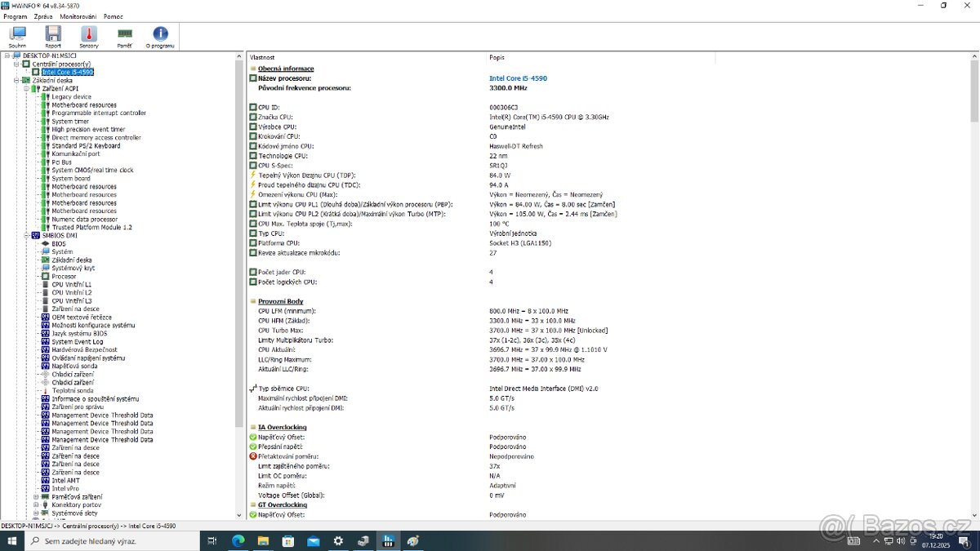Click the CPU icon beside Intel Core i5-4590
The height and width of the screenshot is (551, 980).
34,72
